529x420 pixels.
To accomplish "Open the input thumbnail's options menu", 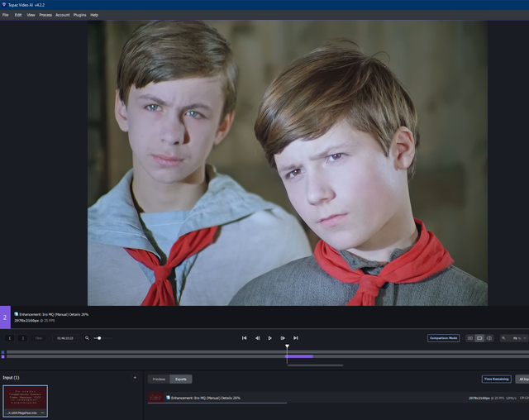I will click(42, 413).
